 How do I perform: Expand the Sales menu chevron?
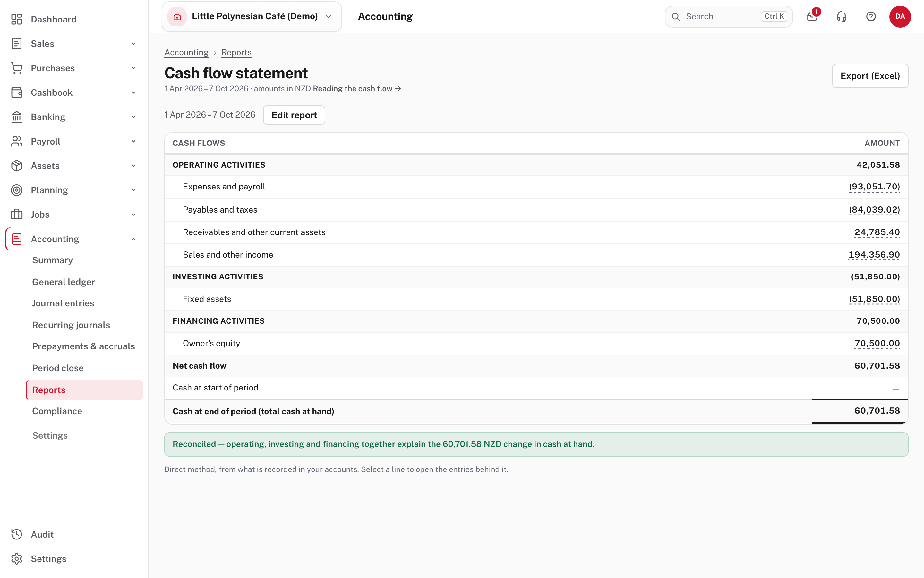(133, 44)
